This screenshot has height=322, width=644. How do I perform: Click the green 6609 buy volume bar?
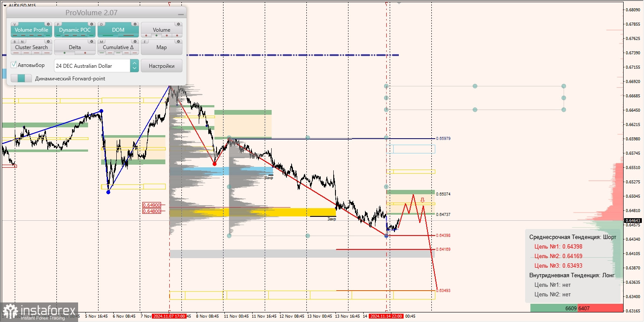coord(554,308)
